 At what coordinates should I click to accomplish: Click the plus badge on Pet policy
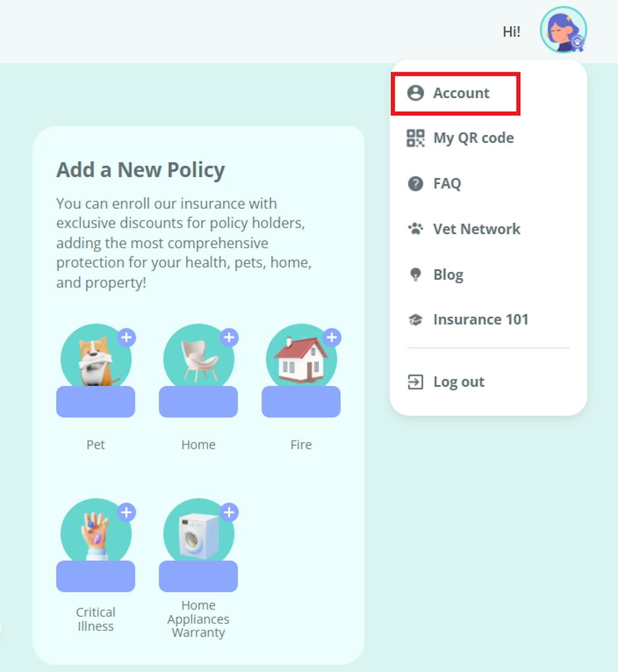pyautogui.click(x=126, y=337)
